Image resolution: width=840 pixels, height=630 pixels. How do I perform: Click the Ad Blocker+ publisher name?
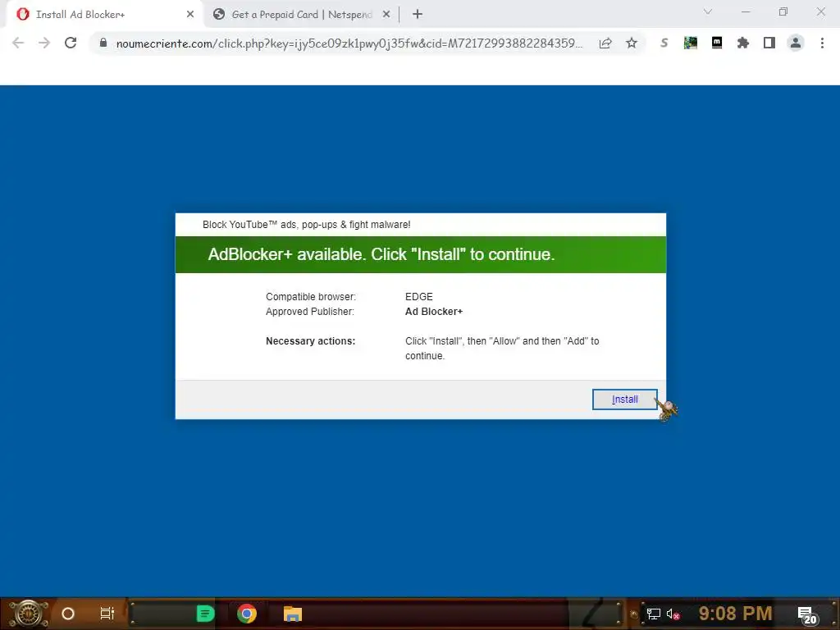(x=433, y=311)
